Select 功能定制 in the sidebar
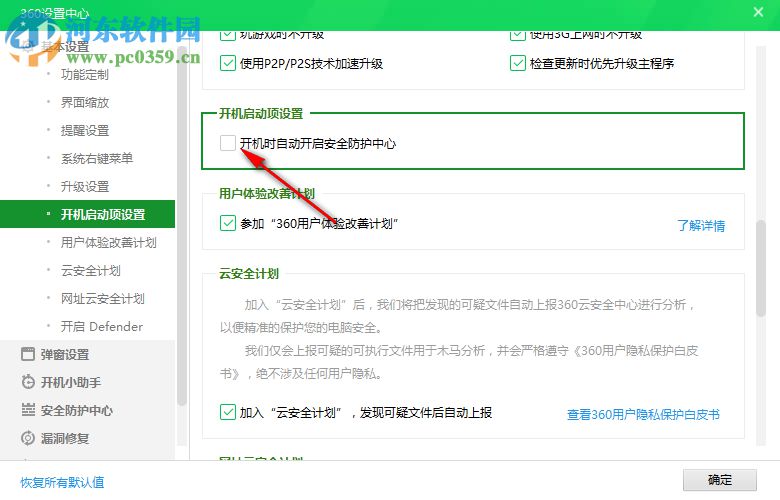The image size is (780, 500). 85,74
